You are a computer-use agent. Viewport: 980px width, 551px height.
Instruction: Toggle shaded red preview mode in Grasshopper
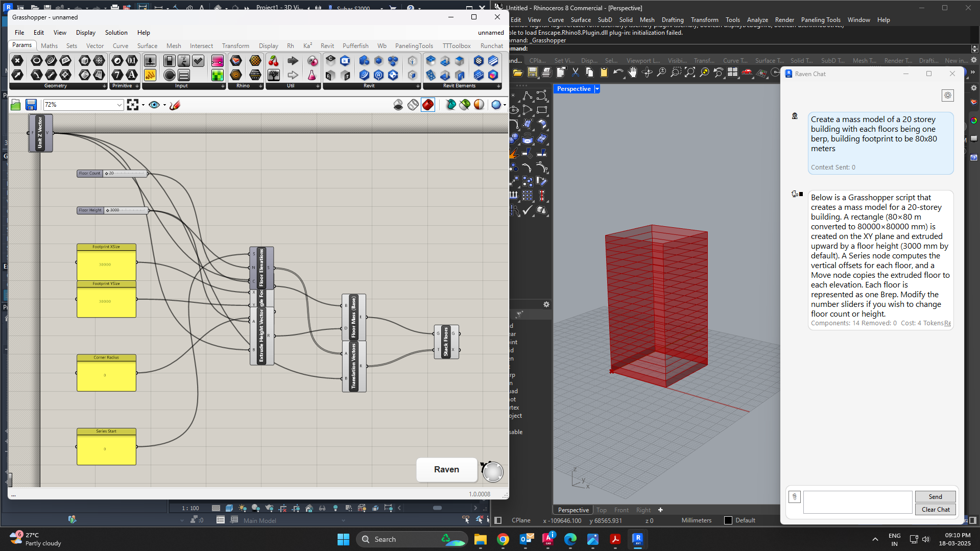pyautogui.click(x=428, y=105)
